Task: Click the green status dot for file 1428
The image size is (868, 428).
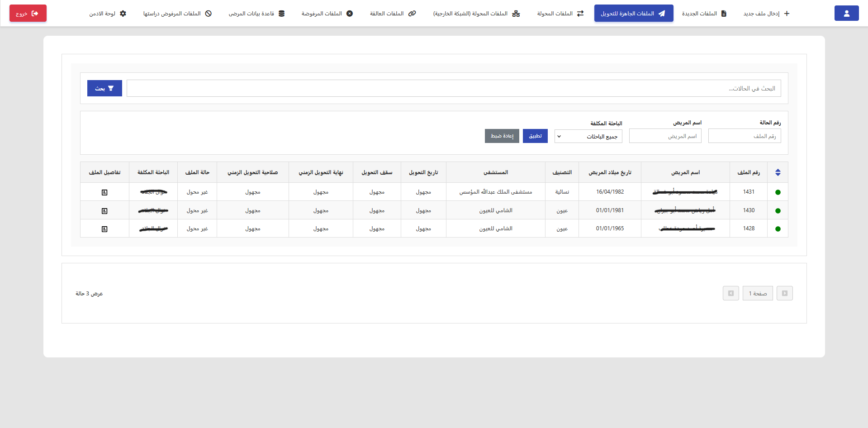Action: click(x=778, y=228)
